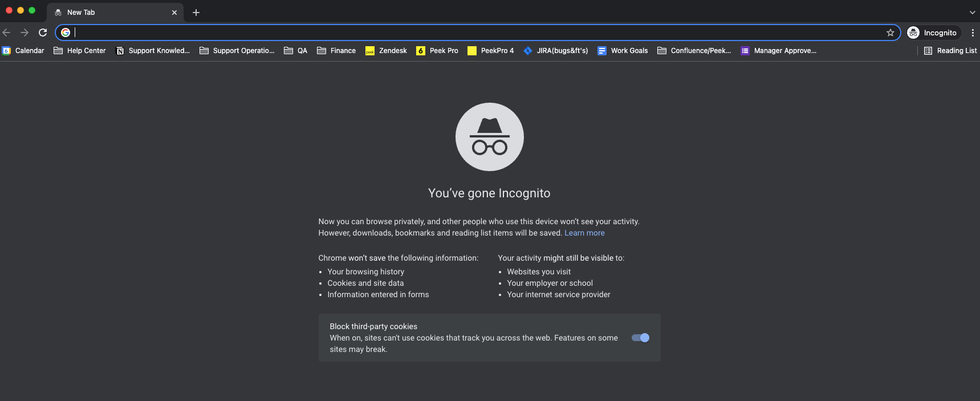This screenshot has width=980, height=401.
Task: Open the Calendar bookmark
Action: click(x=23, y=51)
